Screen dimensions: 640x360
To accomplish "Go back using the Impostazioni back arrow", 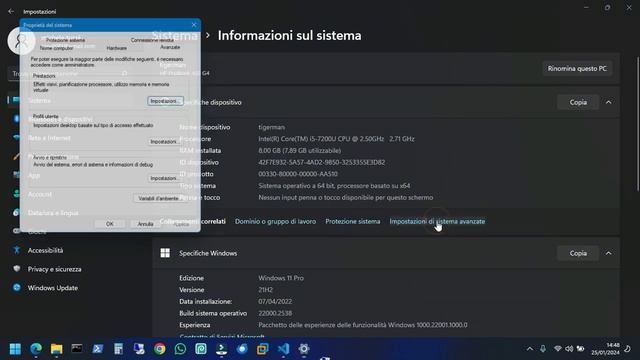I will click(x=11, y=11).
